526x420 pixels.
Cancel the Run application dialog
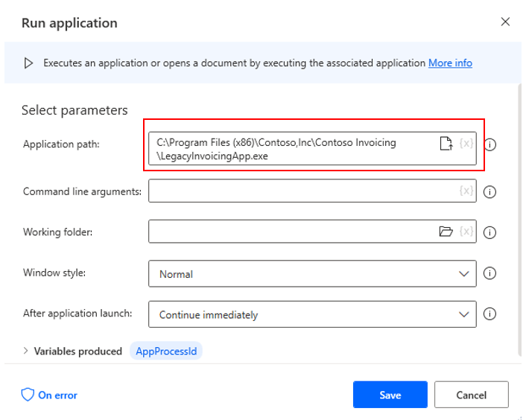click(472, 395)
